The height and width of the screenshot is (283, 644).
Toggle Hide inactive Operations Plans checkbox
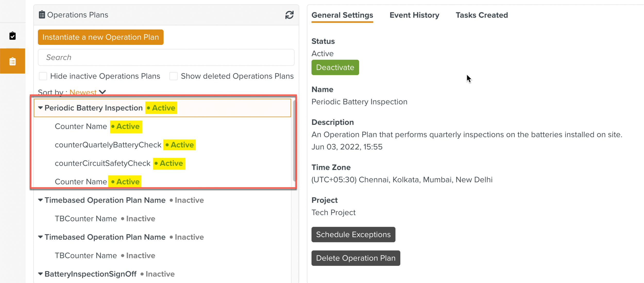point(43,76)
